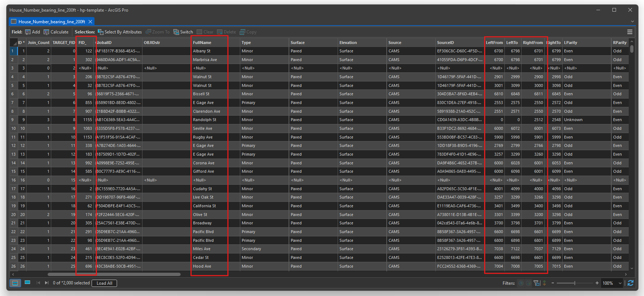Click the Live Oak St cell

tap(216, 197)
